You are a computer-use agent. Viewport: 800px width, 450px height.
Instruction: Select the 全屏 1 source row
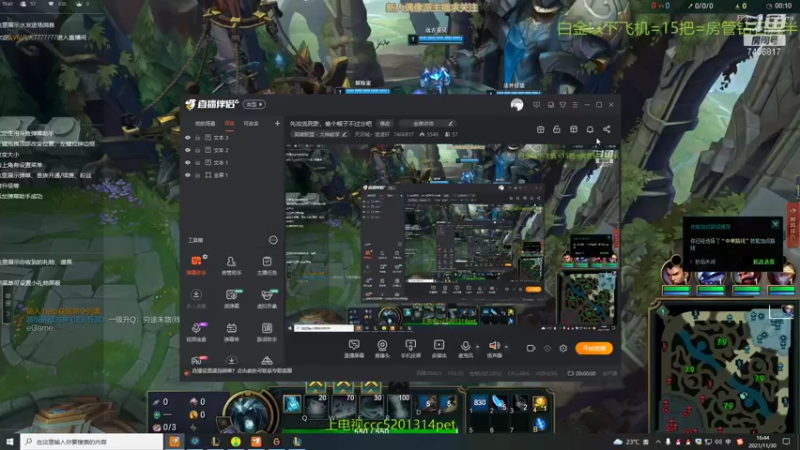click(x=232, y=175)
